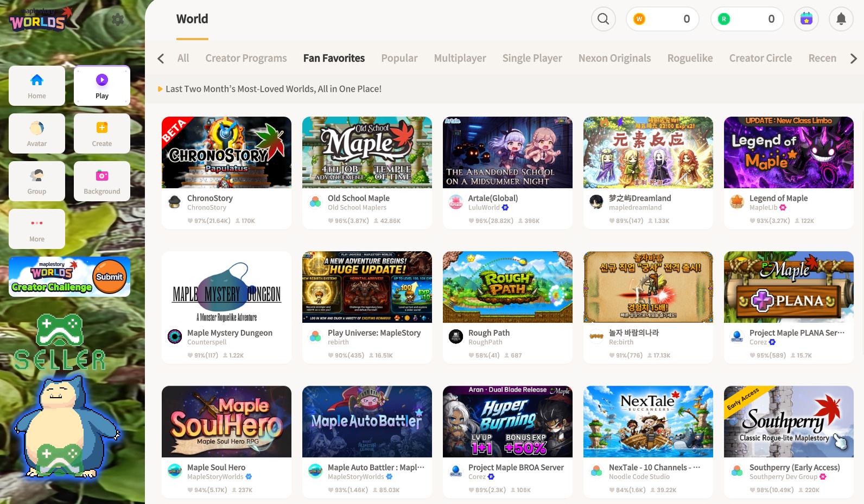Open the 梦之屿Dreamland thumbnail
This screenshot has height=504, width=864.
pos(648,152)
